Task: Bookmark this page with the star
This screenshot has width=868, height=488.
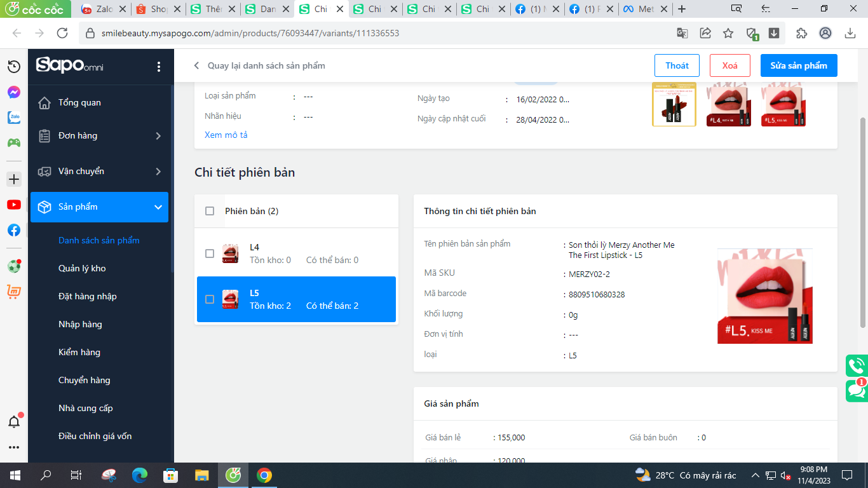Action: pos(728,33)
